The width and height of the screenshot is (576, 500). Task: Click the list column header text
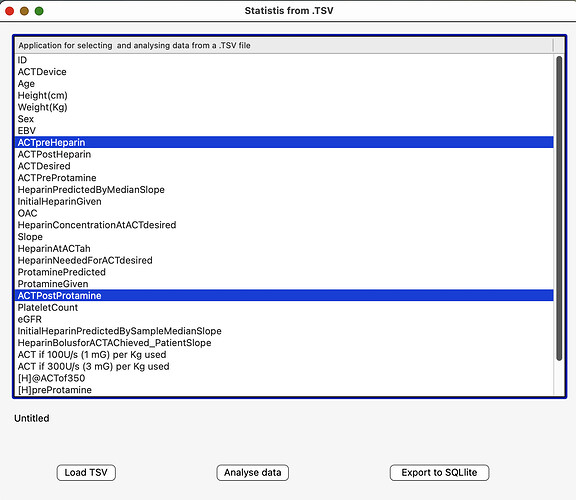click(x=134, y=46)
